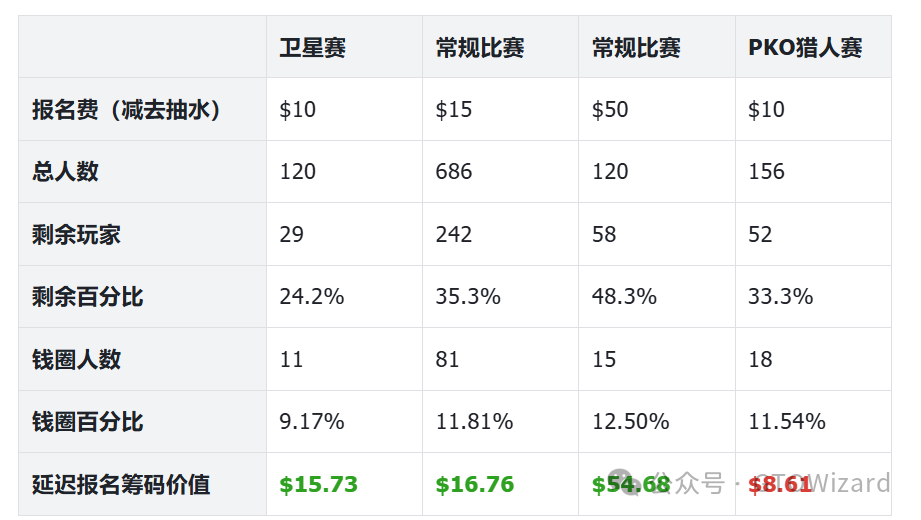Click the PKO猎人赛 column header
The image size is (921, 520).
(x=804, y=48)
